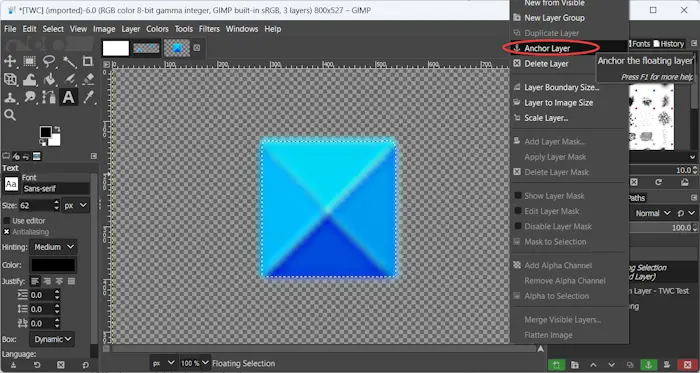
Task: Select the Rectangle Select tool
Action: coord(29,62)
